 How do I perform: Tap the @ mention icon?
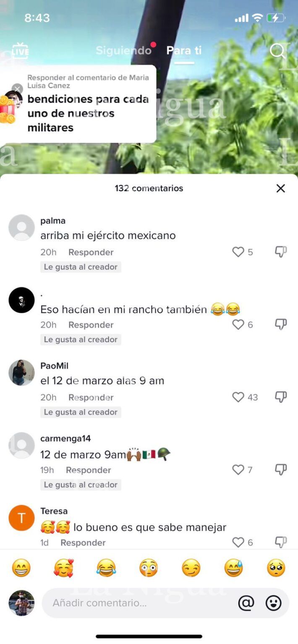(x=246, y=603)
